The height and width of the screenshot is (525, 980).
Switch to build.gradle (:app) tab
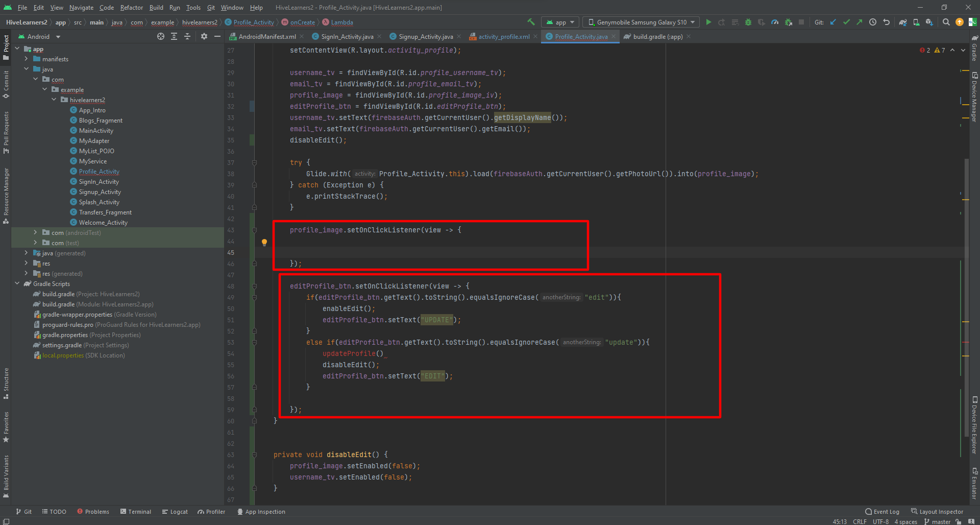pyautogui.click(x=657, y=36)
